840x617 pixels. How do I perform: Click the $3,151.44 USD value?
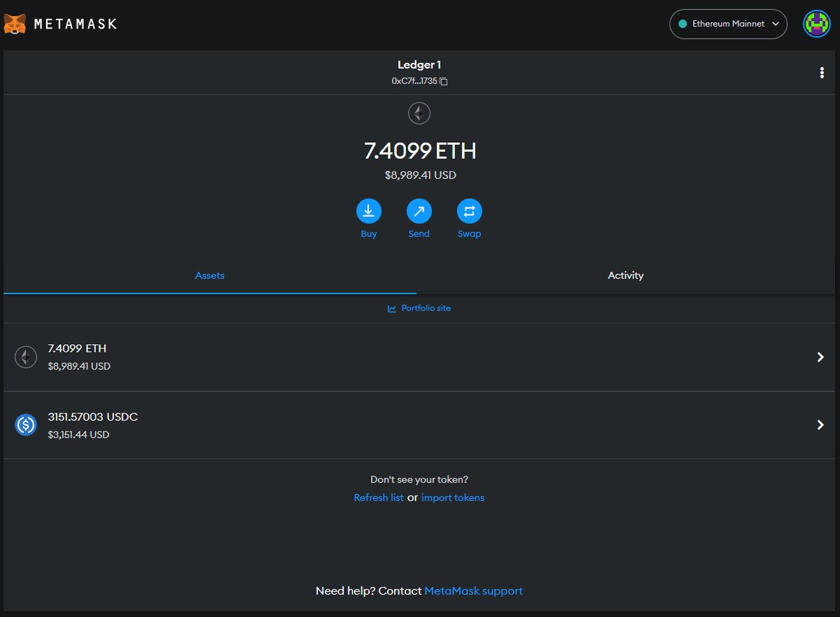pyautogui.click(x=78, y=435)
